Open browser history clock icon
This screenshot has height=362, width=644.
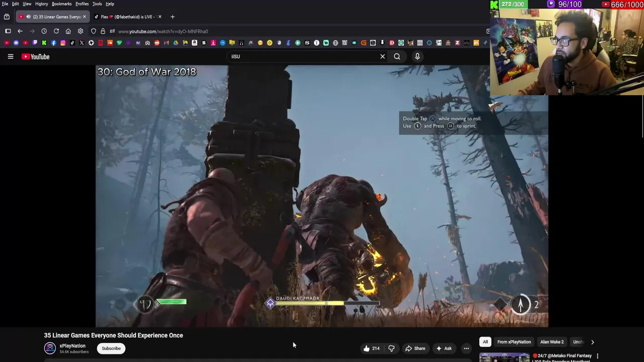[44, 31]
